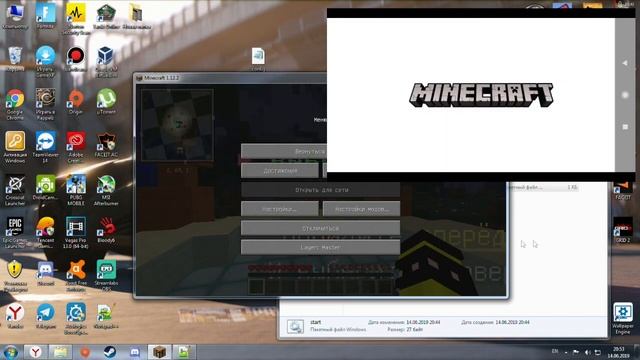This screenshot has width=640, height=360.
Task: Open the GRID 2 desktop shortcut
Action: tap(623, 229)
